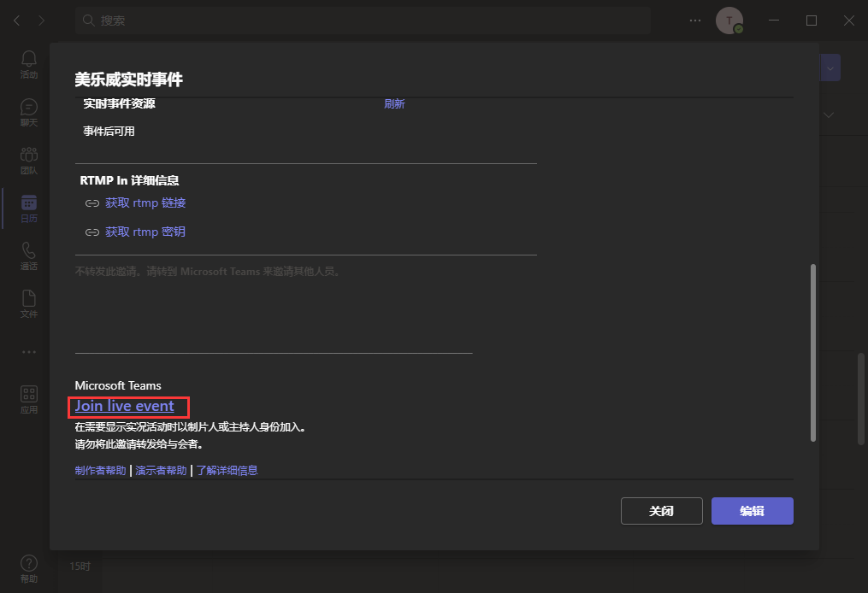This screenshot has height=593, width=868.
Task: Open the 日历 calendar section
Action: pyautogui.click(x=29, y=208)
